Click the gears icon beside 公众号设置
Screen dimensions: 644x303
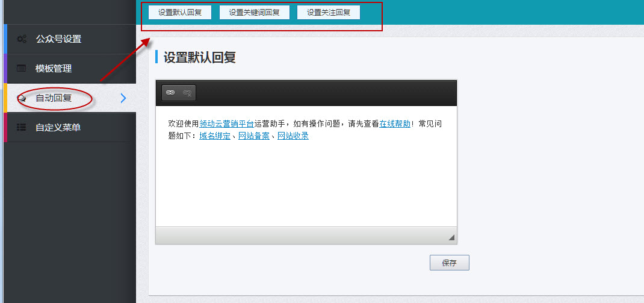coord(22,39)
